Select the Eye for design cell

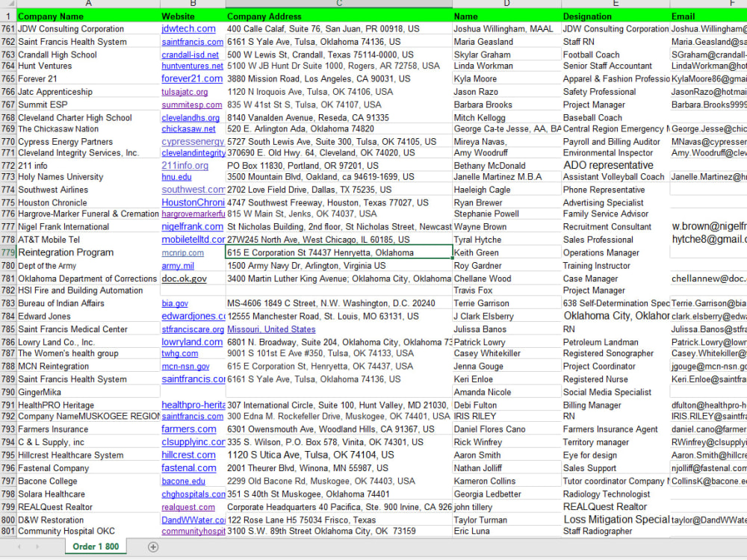[x=616, y=455]
